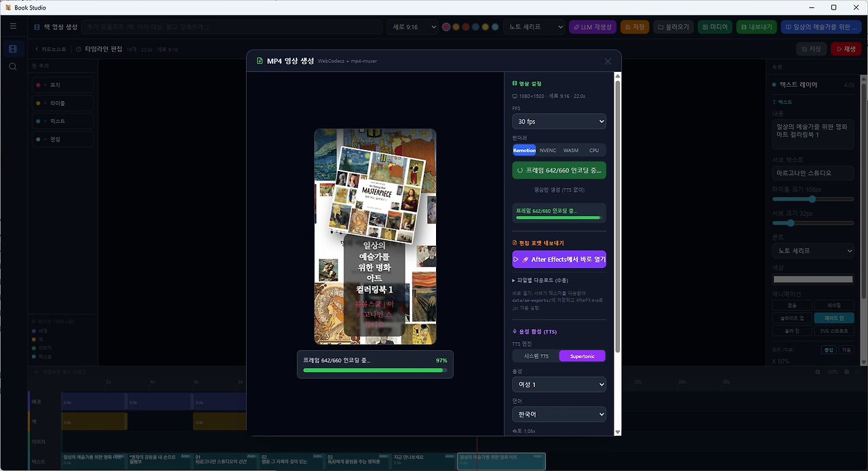Viewport: 868px width, 471px height.
Task: Add an 엔딩 scene from the list
Action: (63, 139)
